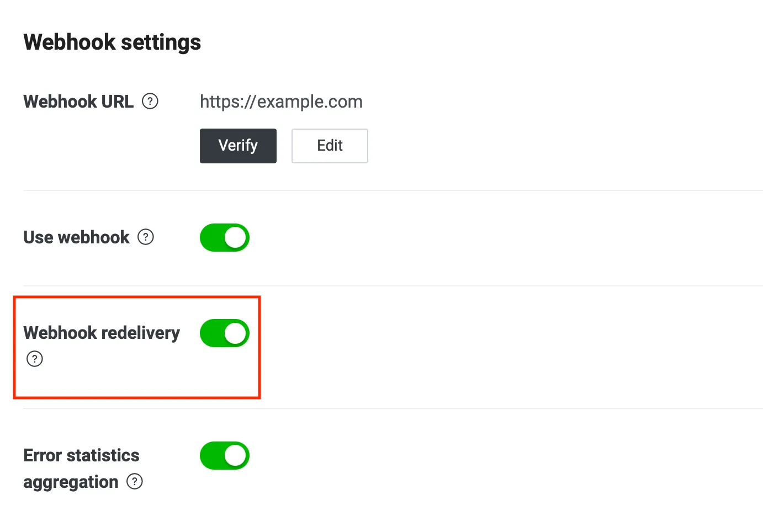Open help icon next to Webhook URL
763x532 pixels.
[x=150, y=102]
